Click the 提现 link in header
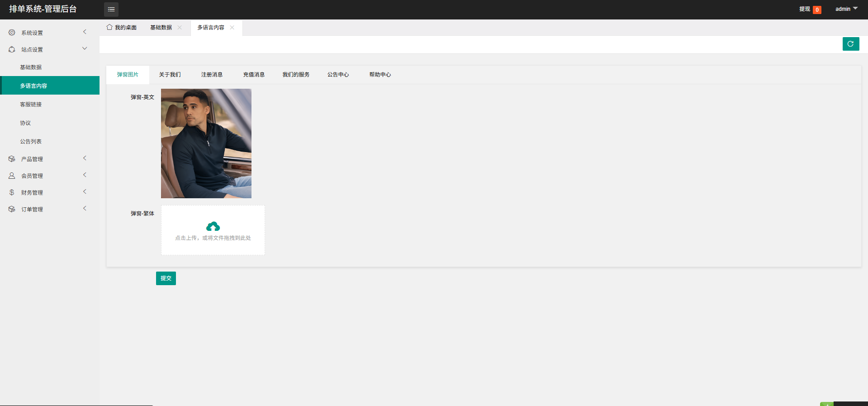 tap(805, 9)
